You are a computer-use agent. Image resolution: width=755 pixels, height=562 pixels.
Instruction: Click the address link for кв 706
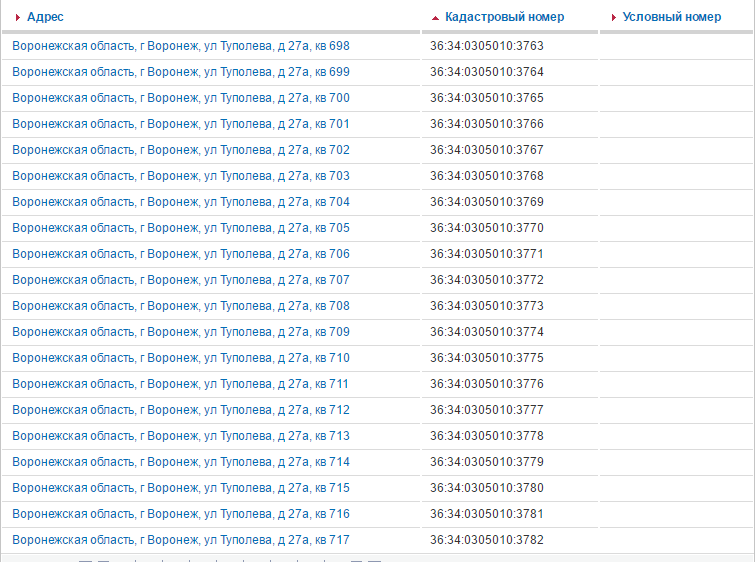[181, 254]
